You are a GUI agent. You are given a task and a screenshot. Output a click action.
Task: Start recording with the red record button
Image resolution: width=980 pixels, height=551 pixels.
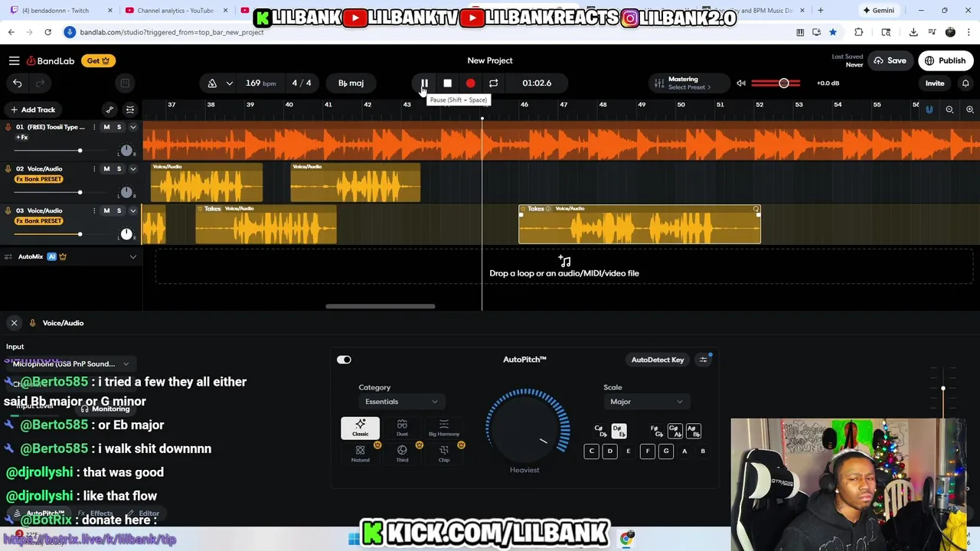click(470, 83)
